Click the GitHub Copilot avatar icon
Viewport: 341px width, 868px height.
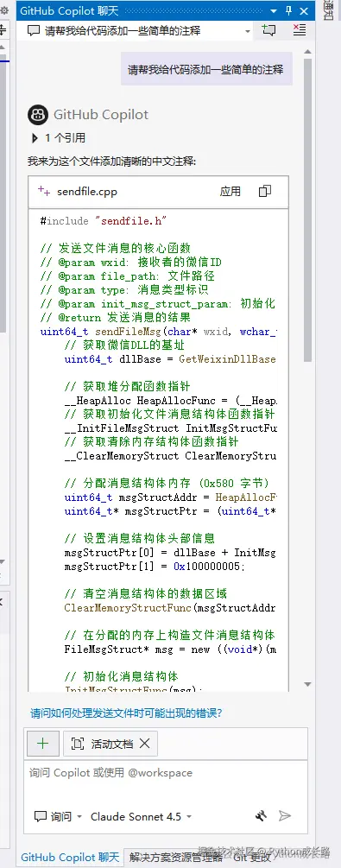click(x=38, y=115)
